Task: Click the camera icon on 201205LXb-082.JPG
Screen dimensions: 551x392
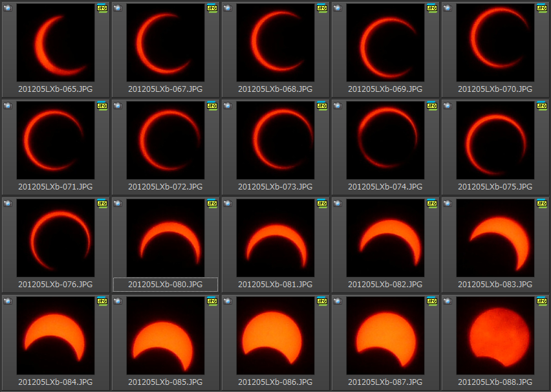Action: 338,203
